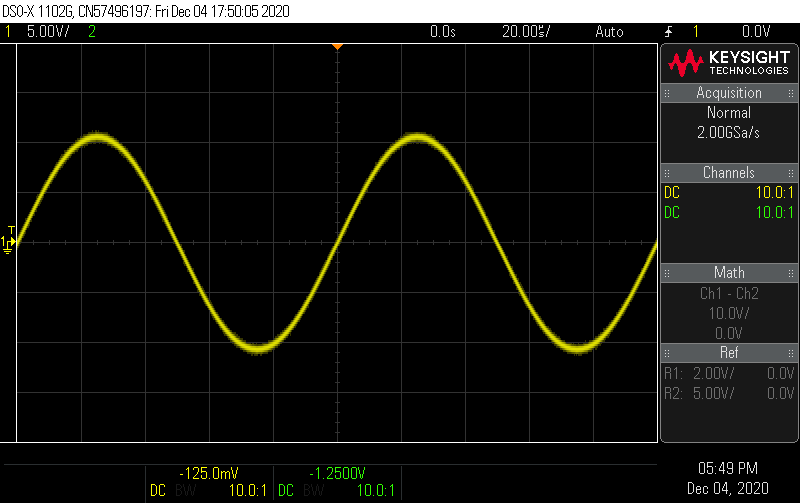Select the Ref panel header

coord(729,353)
